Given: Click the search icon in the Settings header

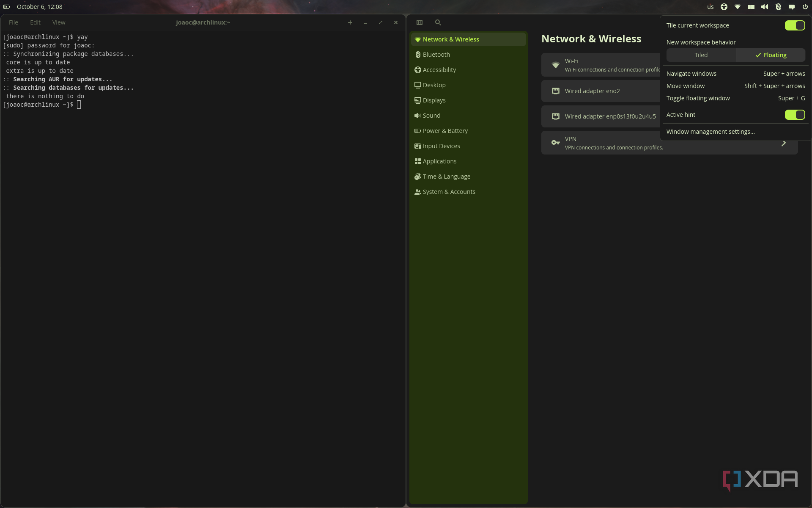Looking at the screenshot, I should pos(438,22).
